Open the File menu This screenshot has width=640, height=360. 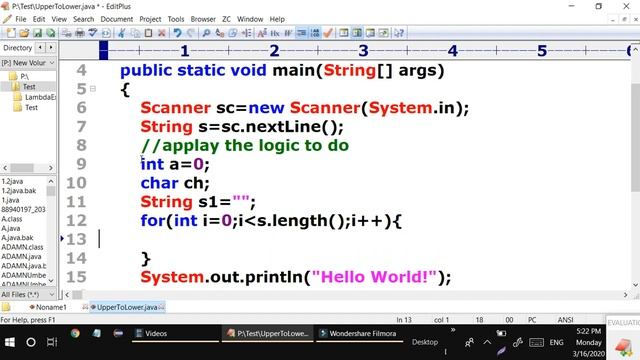click(20, 19)
